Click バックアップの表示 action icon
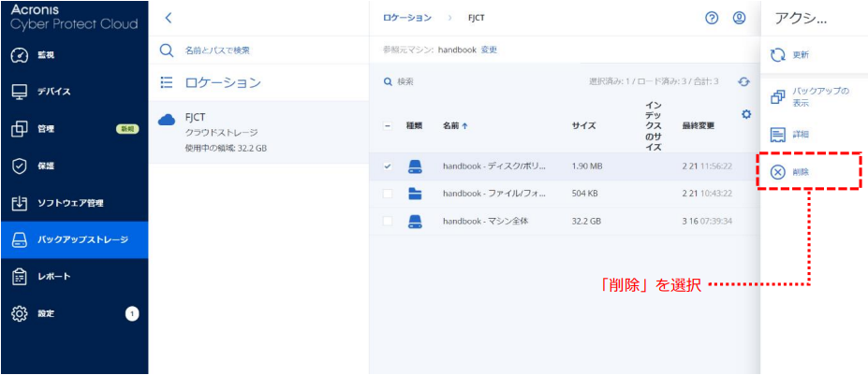868x375 pixels. [x=777, y=96]
